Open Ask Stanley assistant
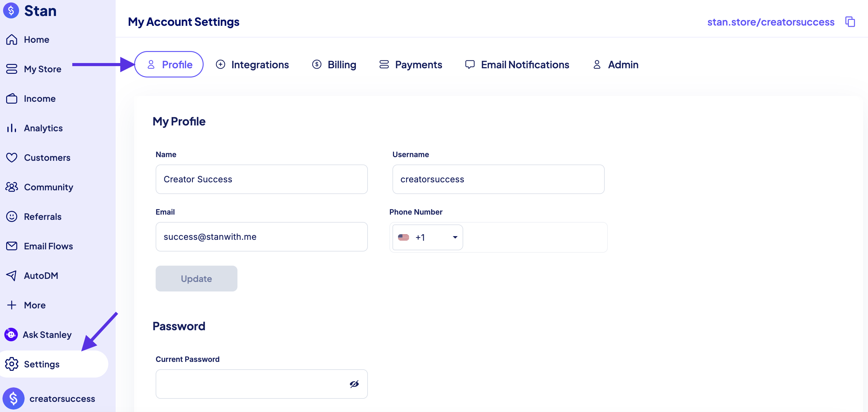This screenshot has height=412, width=868. click(x=47, y=335)
